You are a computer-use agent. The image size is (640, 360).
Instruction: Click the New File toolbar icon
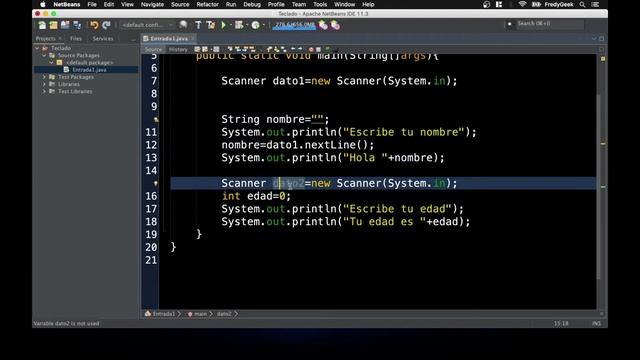42,25
